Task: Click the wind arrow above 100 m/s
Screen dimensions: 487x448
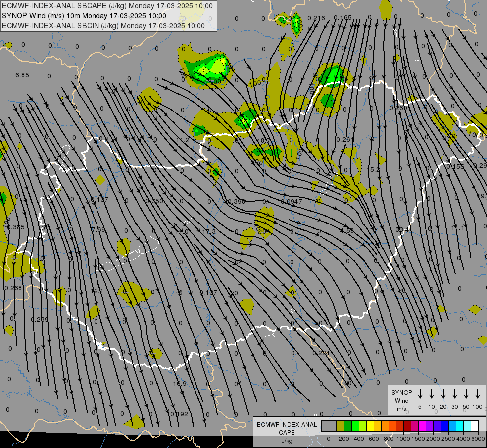Action: click(478, 394)
